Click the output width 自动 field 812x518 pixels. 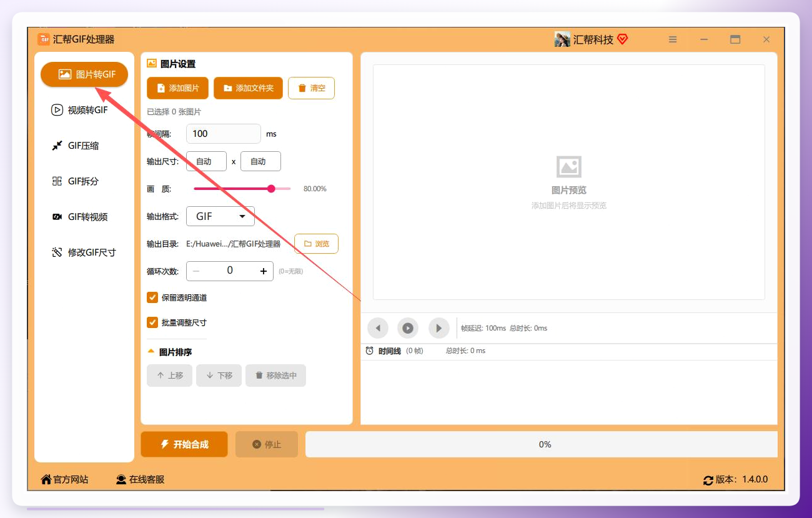click(x=206, y=161)
